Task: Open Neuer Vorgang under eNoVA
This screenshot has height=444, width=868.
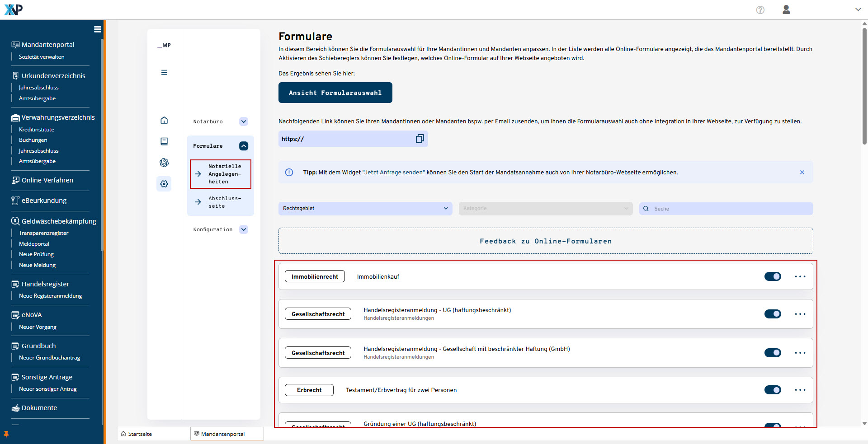Action: pos(38,327)
